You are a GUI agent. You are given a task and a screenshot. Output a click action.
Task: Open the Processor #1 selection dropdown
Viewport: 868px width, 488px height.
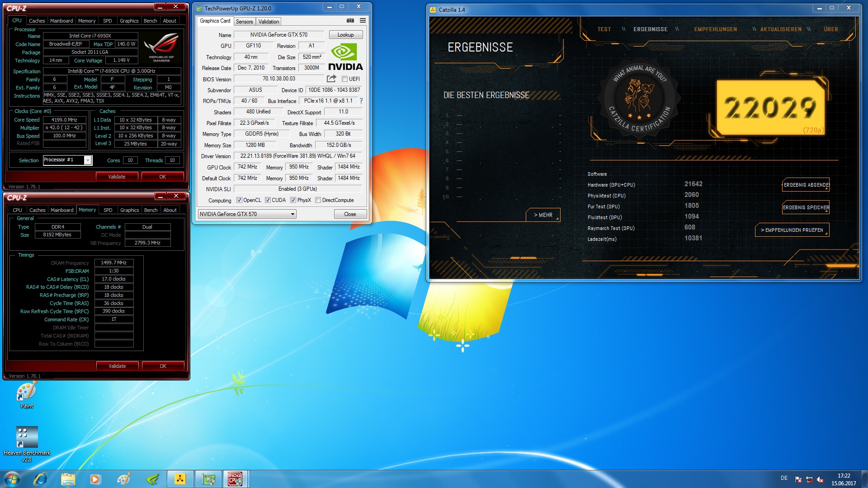[x=88, y=160]
